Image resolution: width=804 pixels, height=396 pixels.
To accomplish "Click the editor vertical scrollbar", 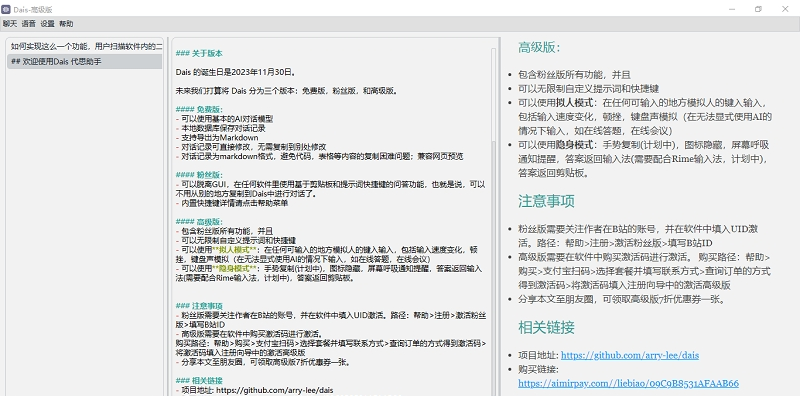I will [x=493, y=221].
